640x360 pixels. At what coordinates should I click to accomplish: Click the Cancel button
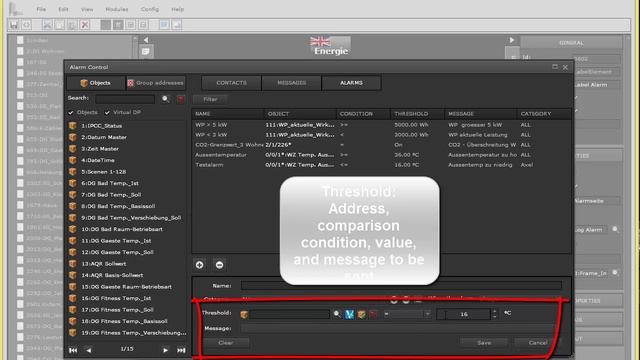(x=538, y=343)
